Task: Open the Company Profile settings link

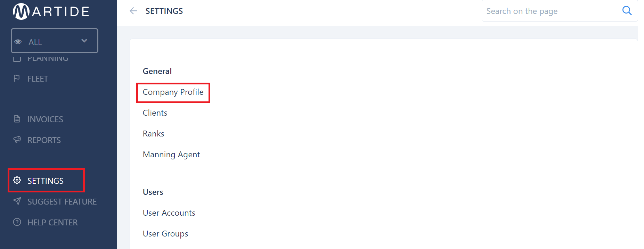Action: pyautogui.click(x=173, y=92)
